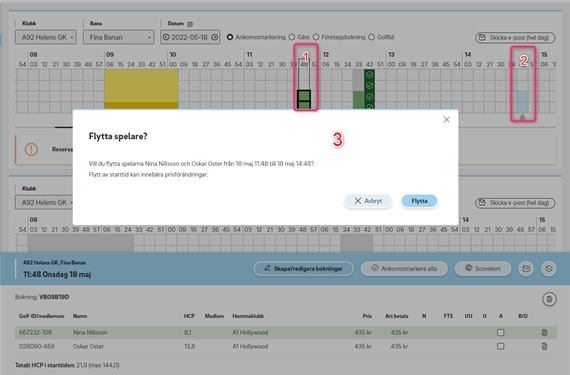The width and height of the screenshot is (570, 375).
Task: Click the lock icon under 14:48 slot
Action: [x=522, y=117]
